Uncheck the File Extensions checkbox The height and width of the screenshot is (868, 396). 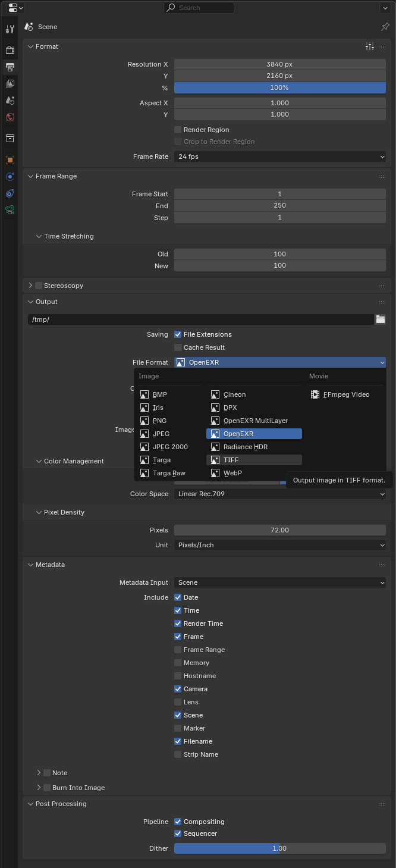coord(178,334)
